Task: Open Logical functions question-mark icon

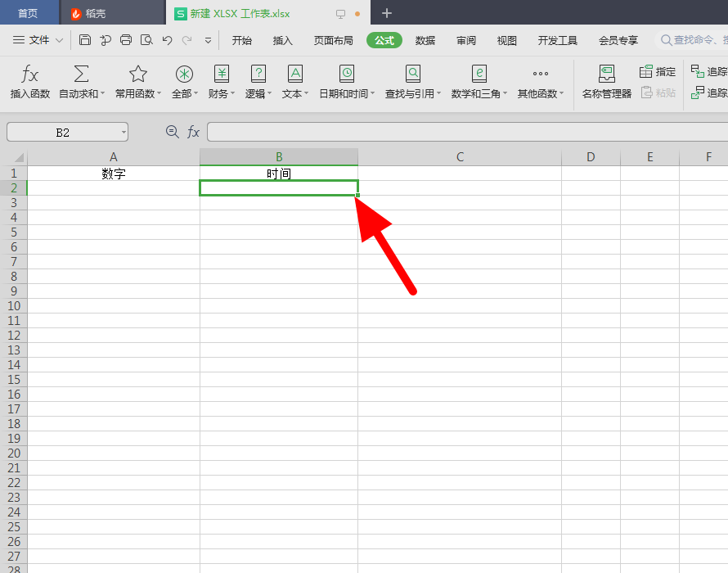Action: [258, 74]
